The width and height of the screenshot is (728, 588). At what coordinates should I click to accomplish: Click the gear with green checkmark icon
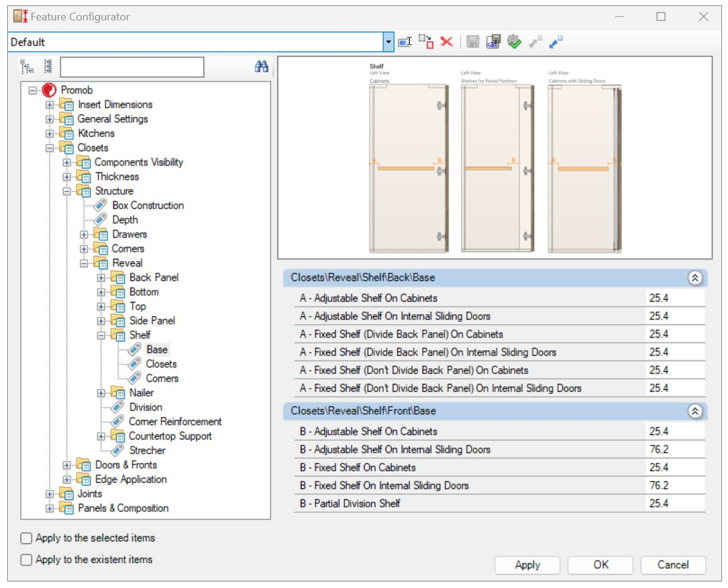[x=514, y=42]
